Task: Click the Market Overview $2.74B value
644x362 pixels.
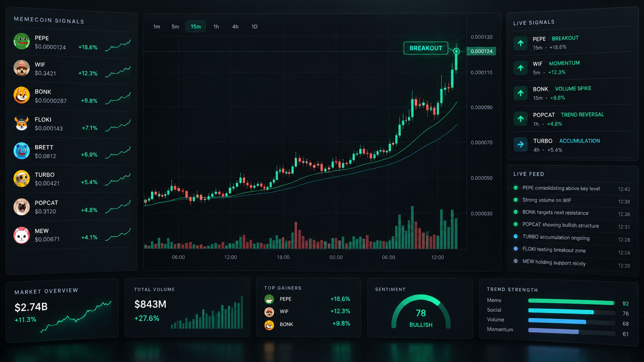Action: click(x=31, y=307)
